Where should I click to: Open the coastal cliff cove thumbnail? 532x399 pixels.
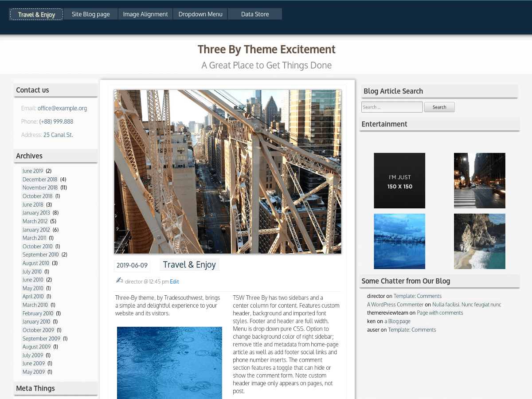[x=480, y=241]
